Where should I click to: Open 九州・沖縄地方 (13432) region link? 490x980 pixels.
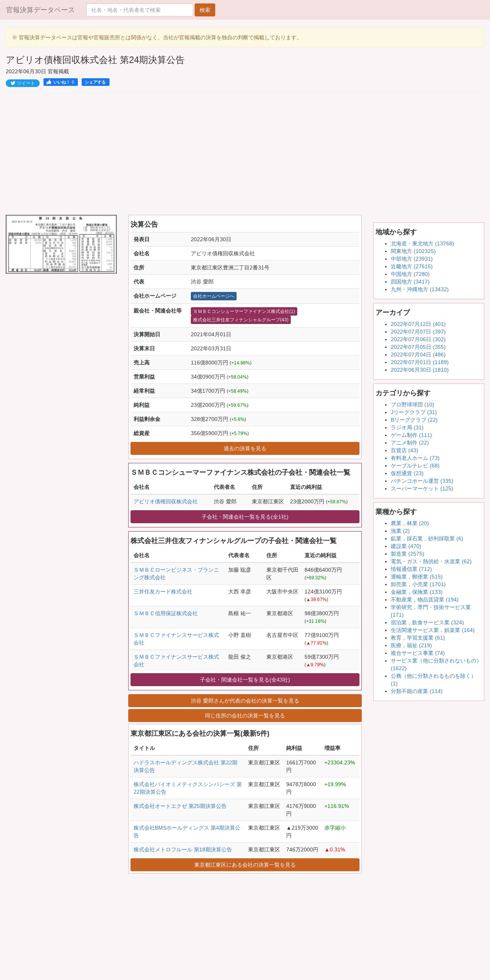(x=420, y=289)
